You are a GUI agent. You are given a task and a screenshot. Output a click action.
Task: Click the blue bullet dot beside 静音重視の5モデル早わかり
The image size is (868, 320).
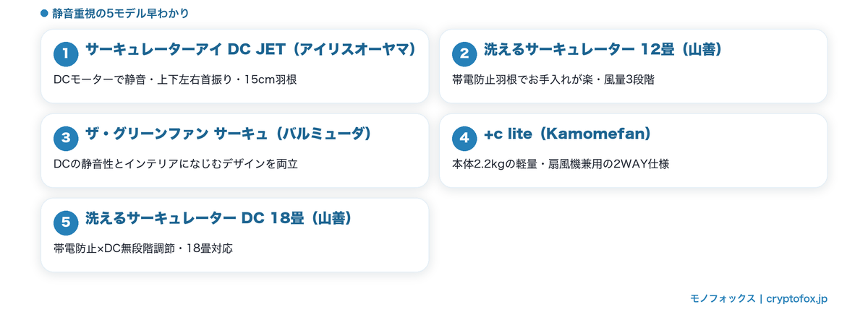pos(44,13)
